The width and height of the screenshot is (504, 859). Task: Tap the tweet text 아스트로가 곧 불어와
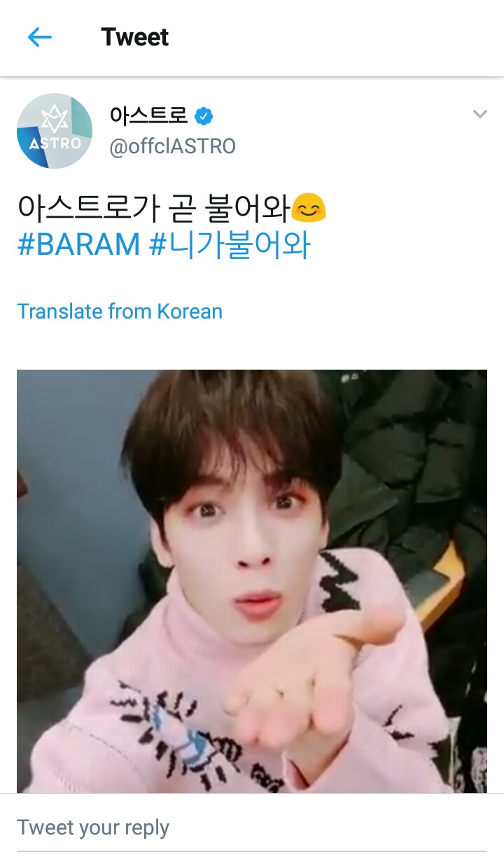[154, 208]
